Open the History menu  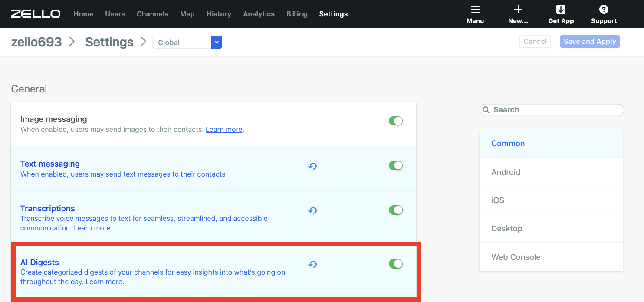click(219, 14)
